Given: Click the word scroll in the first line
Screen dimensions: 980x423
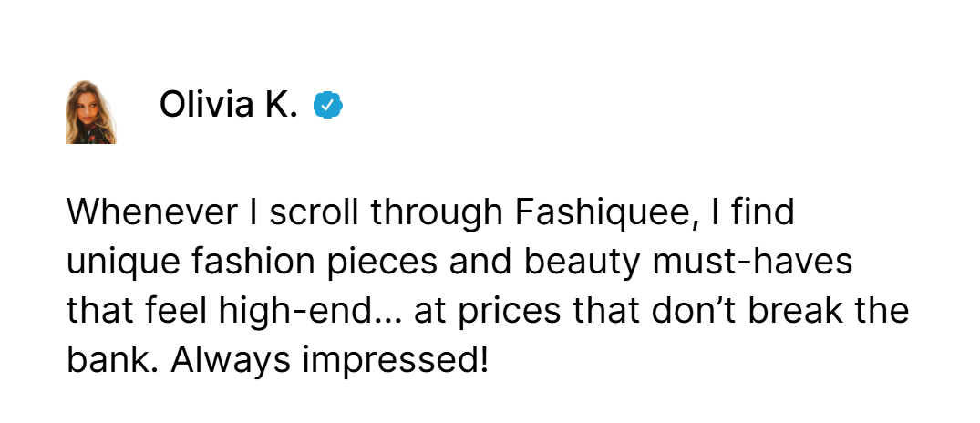Looking at the screenshot, I should [315, 213].
